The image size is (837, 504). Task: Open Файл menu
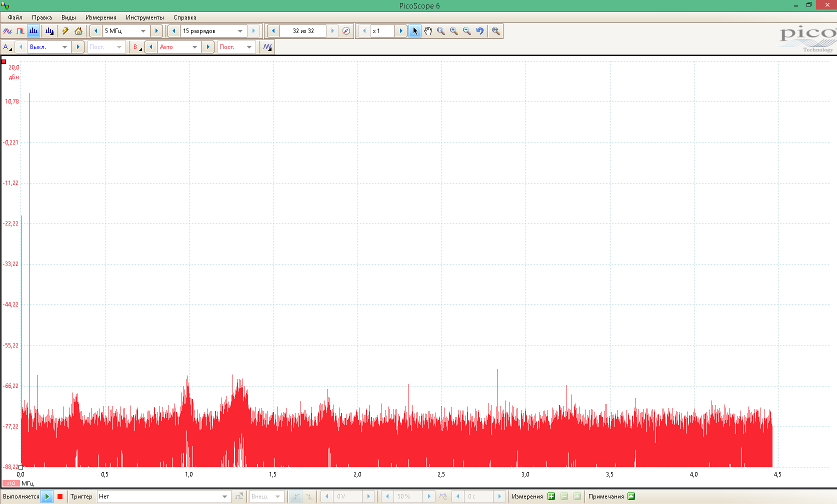pyautogui.click(x=15, y=17)
